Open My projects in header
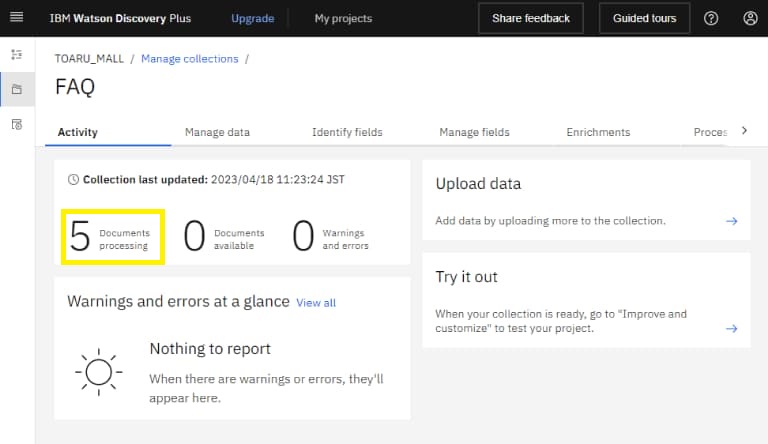This screenshot has height=444, width=768. (343, 18)
